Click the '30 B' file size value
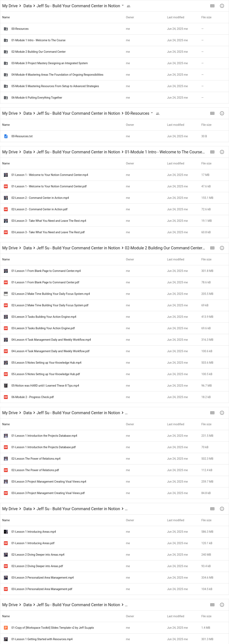The height and width of the screenshot is (644, 229). click(x=204, y=136)
